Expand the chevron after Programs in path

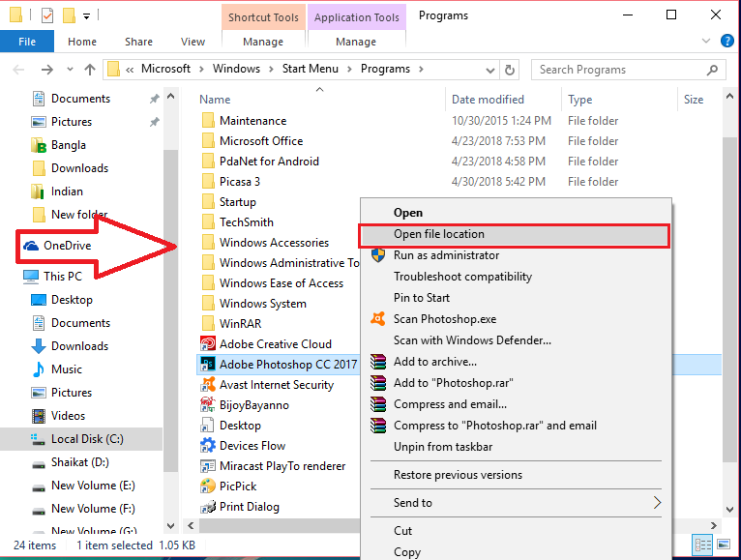[x=421, y=70]
